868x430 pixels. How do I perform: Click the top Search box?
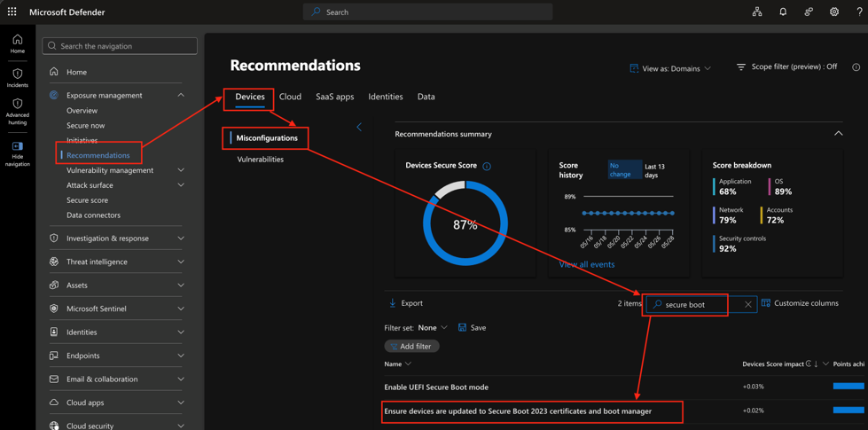click(427, 12)
